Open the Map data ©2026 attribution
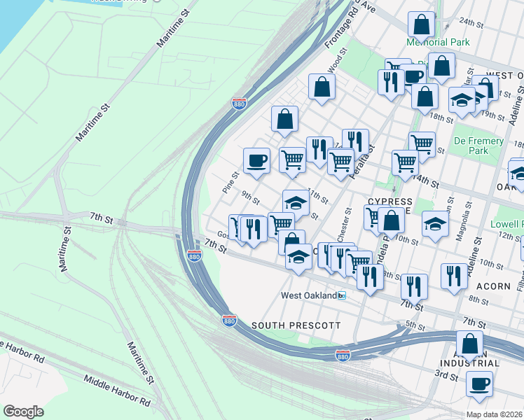Image resolution: width=524 pixels, height=420 pixels. tap(495, 414)
